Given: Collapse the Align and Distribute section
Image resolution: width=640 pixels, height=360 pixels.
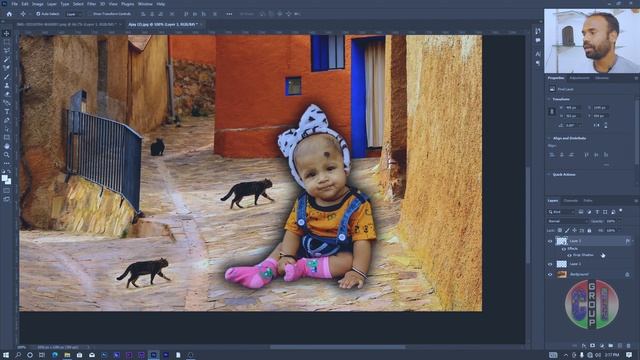Looking at the screenshot, I should (549, 138).
